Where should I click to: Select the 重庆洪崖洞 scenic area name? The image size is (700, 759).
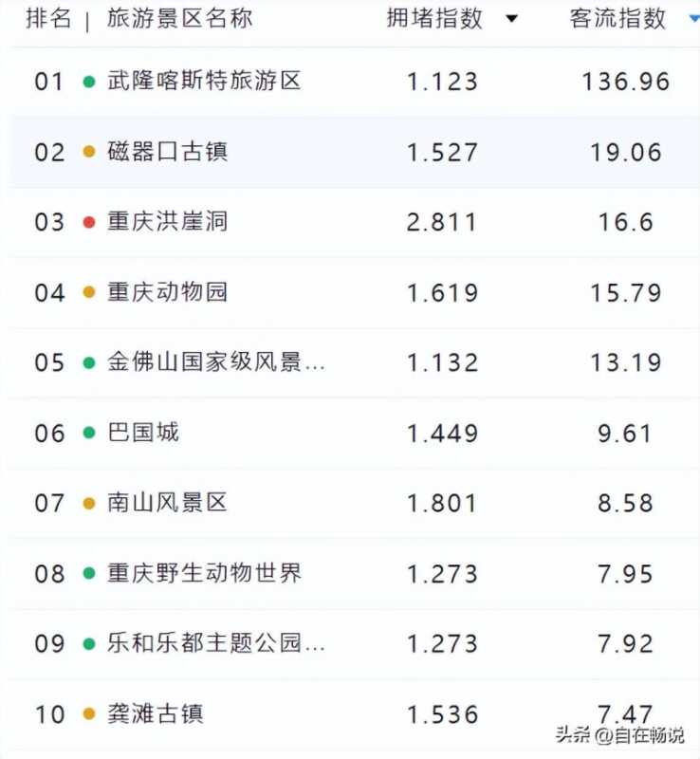[168, 222]
